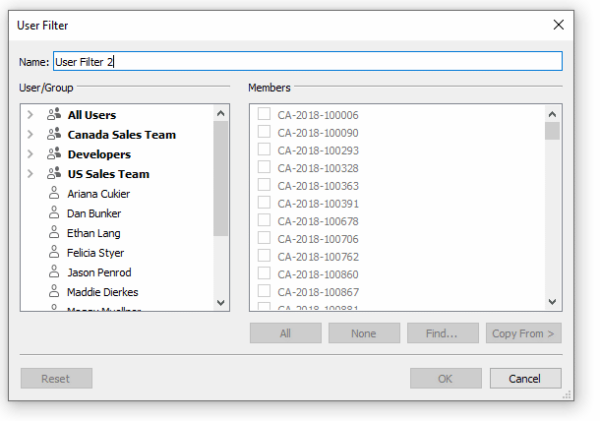Select Felicia Styer in the user list
The height and width of the screenshot is (421, 600).
pos(95,253)
